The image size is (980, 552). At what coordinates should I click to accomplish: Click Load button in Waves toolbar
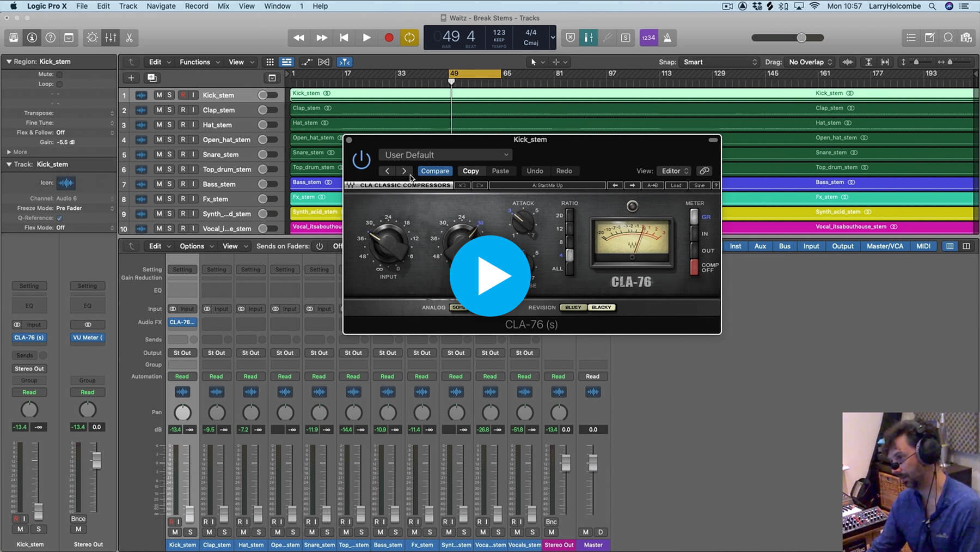tap(676, 185)
